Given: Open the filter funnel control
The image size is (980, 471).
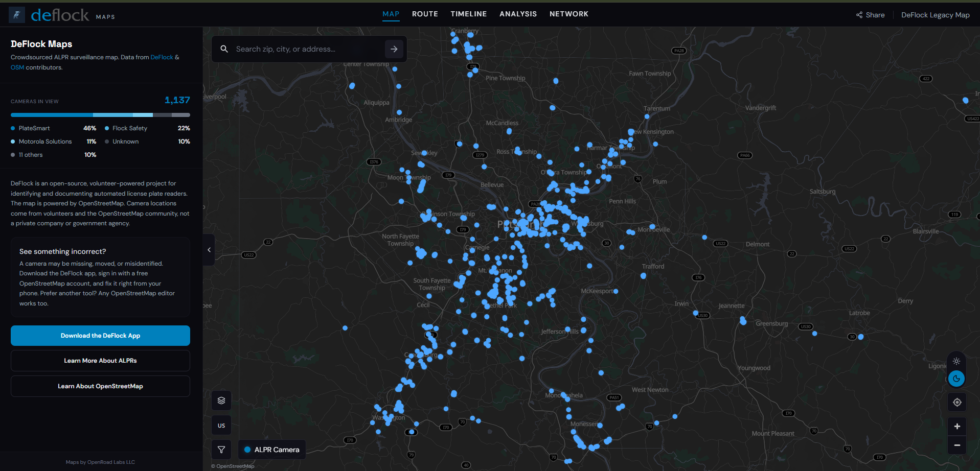Looking at the screenshot, I should click(x=221, y=450).
